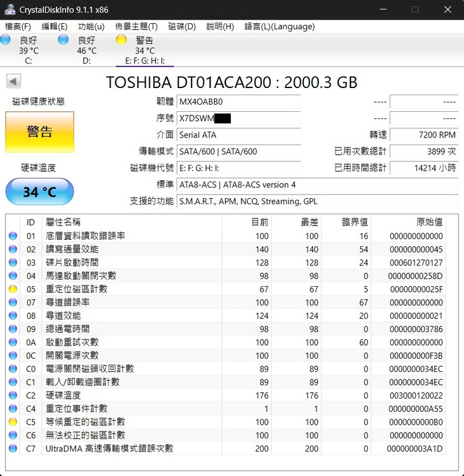The width and height of the screenshot is (464, 476).
Task: Click status dot for attribute 01 底層資料讀取錯誤率
Action: (12, 236)
